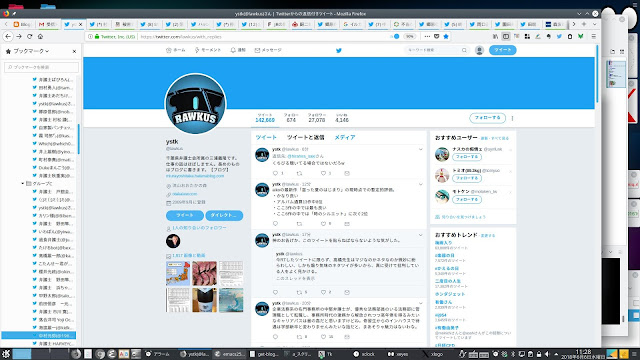Follow the first suggested user

pyautogui.click(x=467, y=157)
